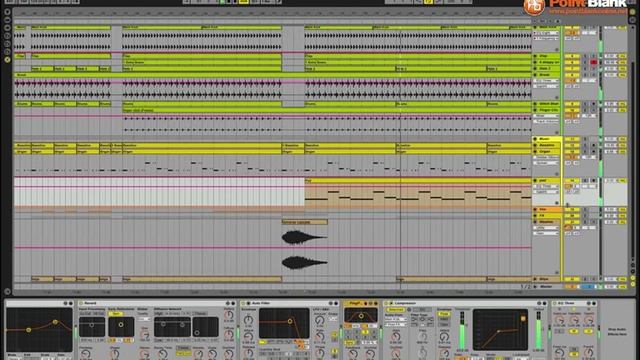Open the Reverb Quality dropdown

(x=143, y=319)
